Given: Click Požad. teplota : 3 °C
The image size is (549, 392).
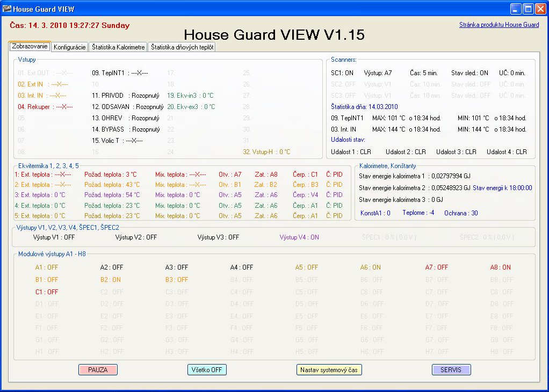Looking at the screenshot, I should point(110,175).
